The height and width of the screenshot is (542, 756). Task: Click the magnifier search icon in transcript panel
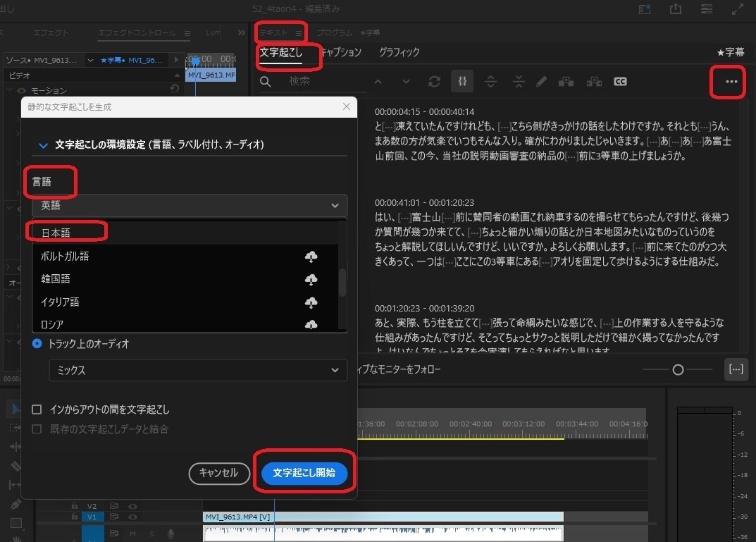265,82
